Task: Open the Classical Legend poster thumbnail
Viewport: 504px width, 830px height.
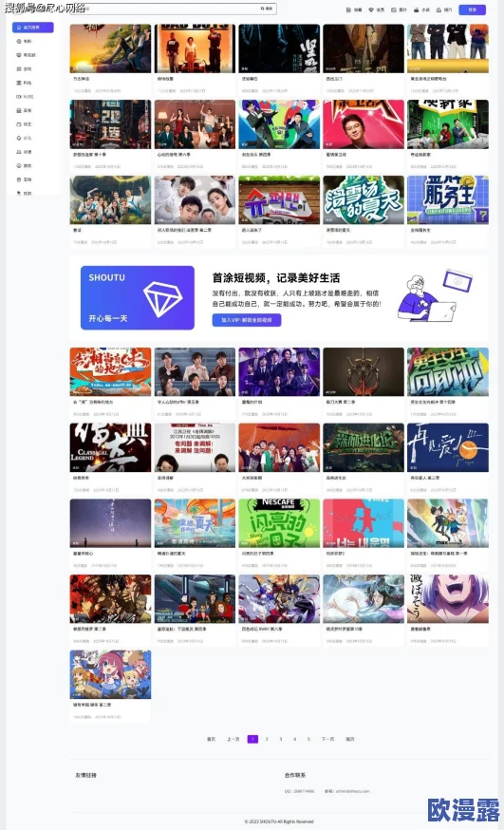Action: [x=110, y=447]
